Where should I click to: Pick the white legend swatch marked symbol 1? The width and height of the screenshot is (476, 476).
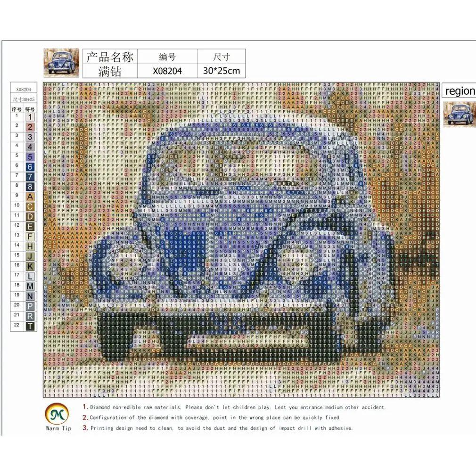pyautogui.click(x=30, y=117)
